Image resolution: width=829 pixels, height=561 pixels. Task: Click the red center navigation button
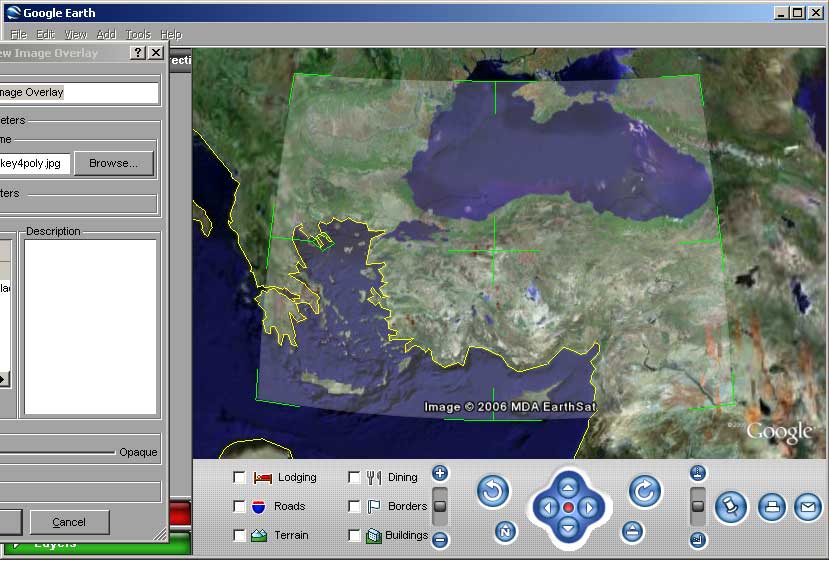click(568, 508)
